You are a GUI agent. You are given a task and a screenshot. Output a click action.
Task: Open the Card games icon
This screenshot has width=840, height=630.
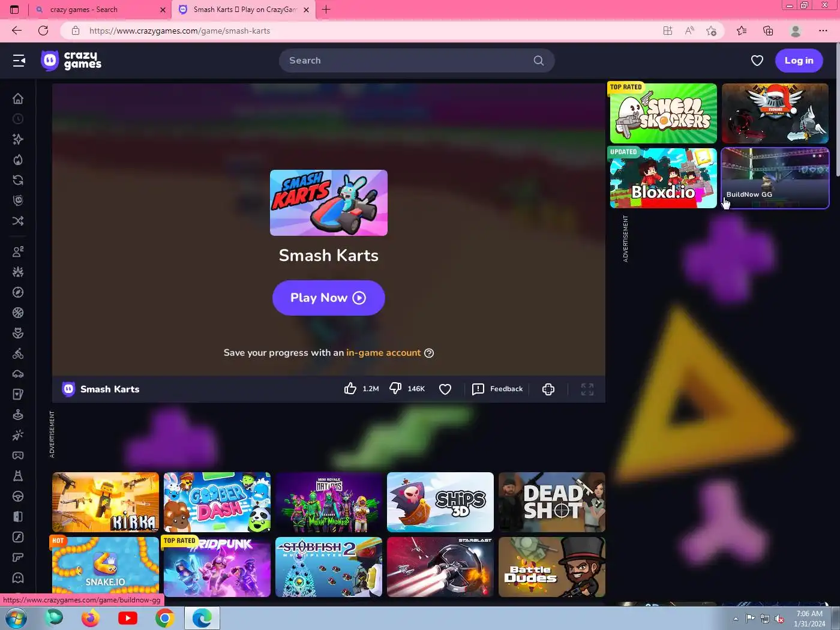18,394
